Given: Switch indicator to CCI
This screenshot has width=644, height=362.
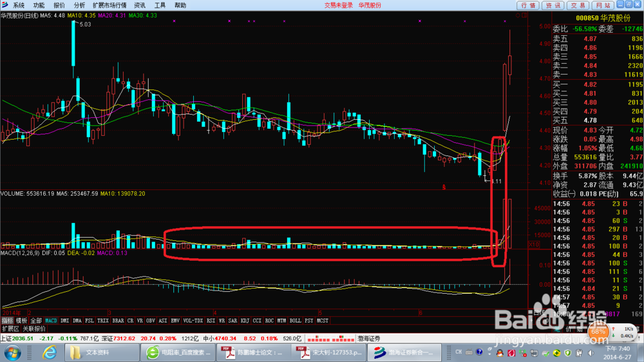Looking at the screenshot, I should pos(257,321).
